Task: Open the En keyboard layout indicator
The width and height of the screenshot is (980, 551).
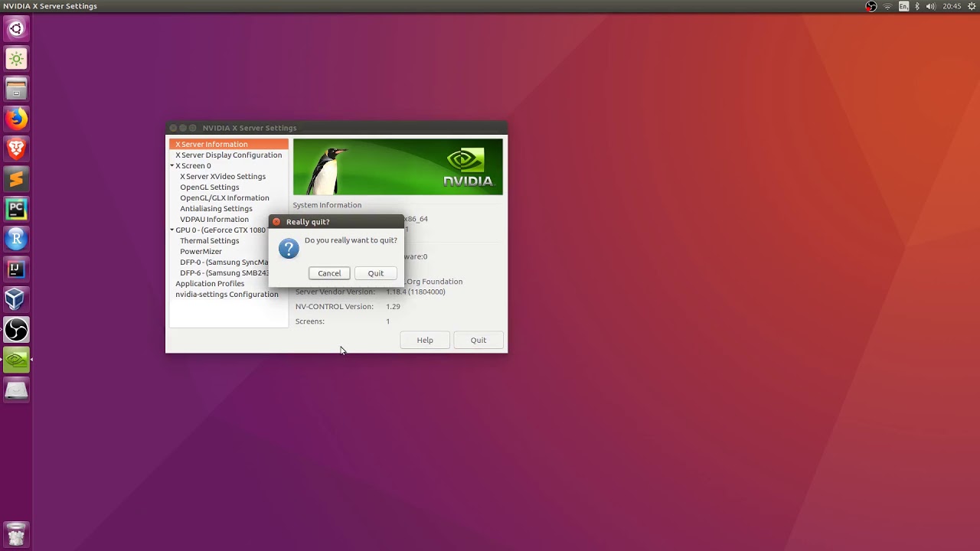Action: tap(904, 6)
